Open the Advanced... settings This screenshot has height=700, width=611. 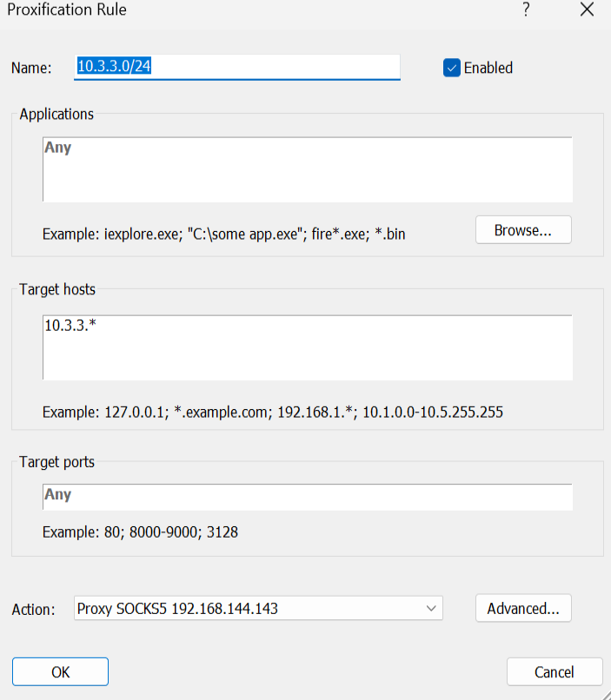pyautogui.click(x=523, y=609)
